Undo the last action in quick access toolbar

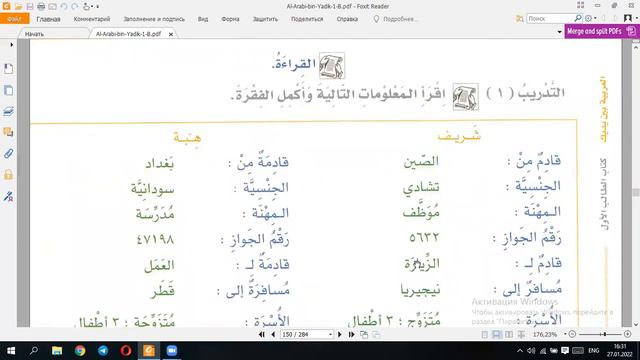pos(64,7)
